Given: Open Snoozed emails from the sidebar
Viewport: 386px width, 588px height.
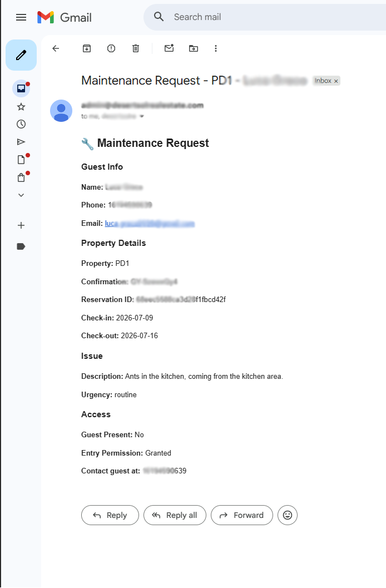Looking at the screenshot, I should [x=21, y=123].
